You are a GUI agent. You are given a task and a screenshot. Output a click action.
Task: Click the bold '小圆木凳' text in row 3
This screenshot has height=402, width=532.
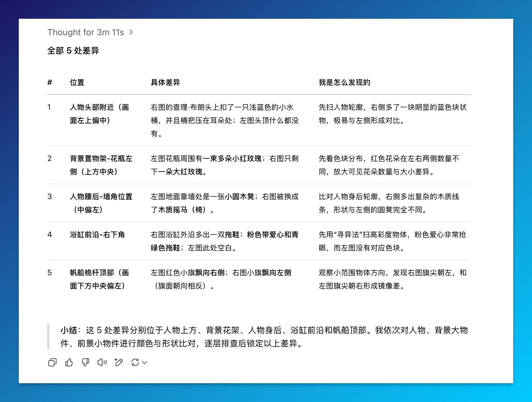tap(239, 197)
